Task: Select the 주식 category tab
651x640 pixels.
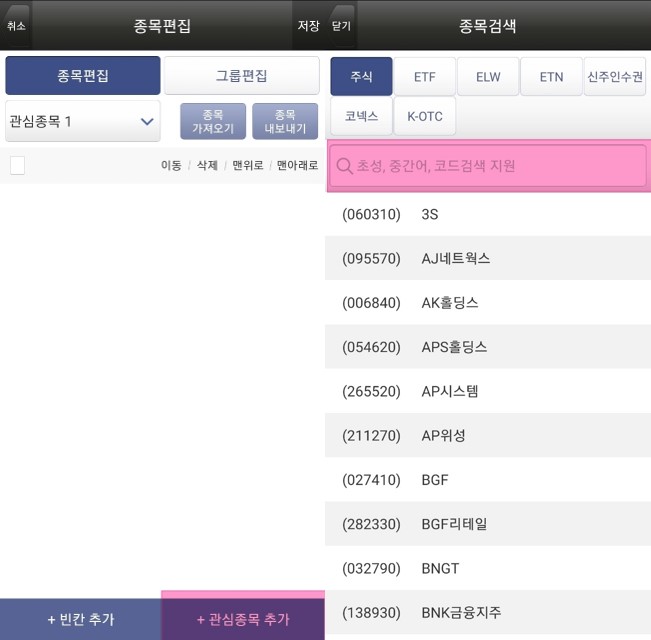Action: pyautogui.click(x=361, y=77)
